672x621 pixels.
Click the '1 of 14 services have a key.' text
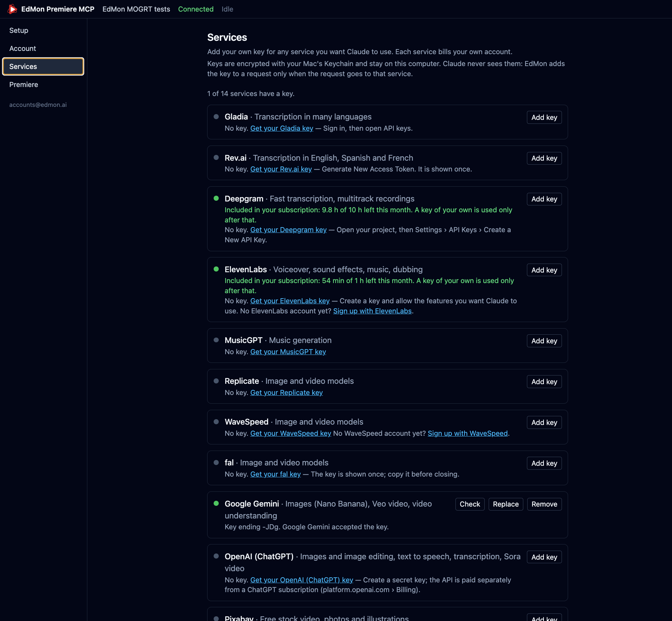tap(251, 94)
